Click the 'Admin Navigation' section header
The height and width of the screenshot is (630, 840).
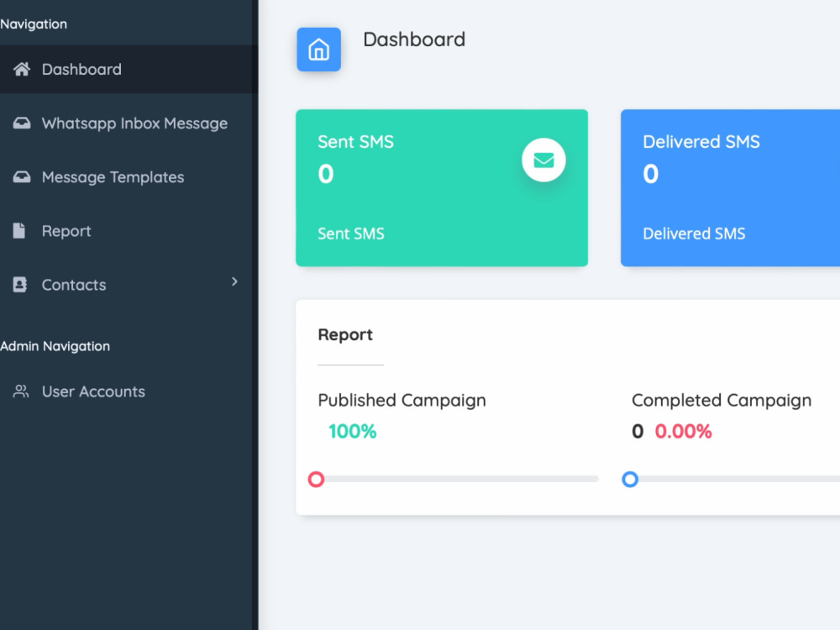55,347
